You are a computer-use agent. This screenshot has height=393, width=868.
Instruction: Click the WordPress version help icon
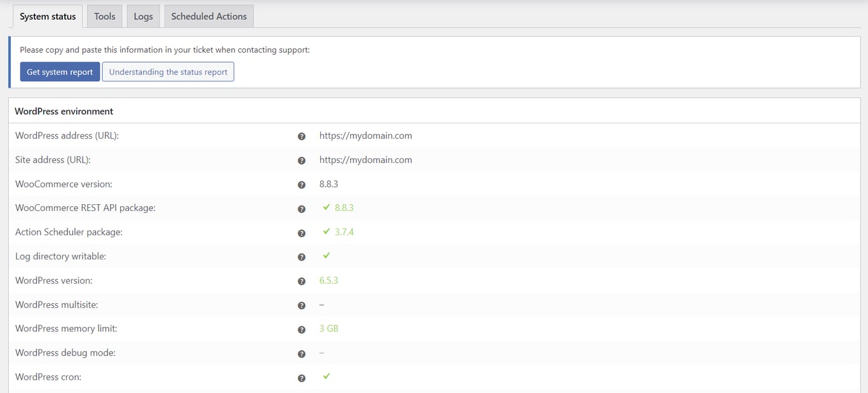[301, 281]
